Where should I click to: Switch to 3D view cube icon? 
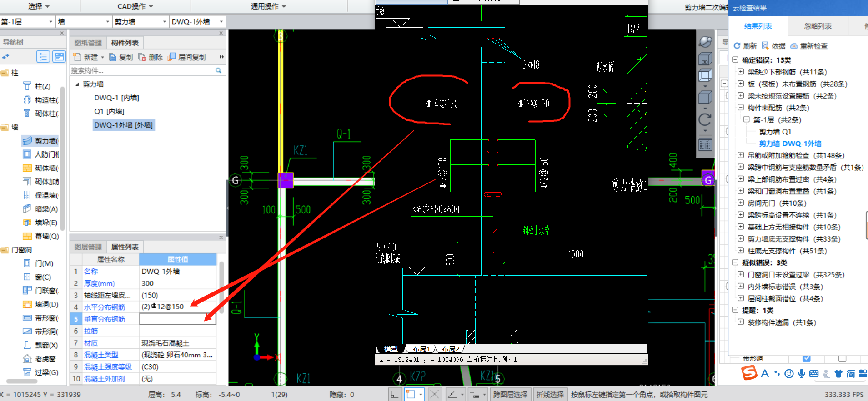(705, 59)
